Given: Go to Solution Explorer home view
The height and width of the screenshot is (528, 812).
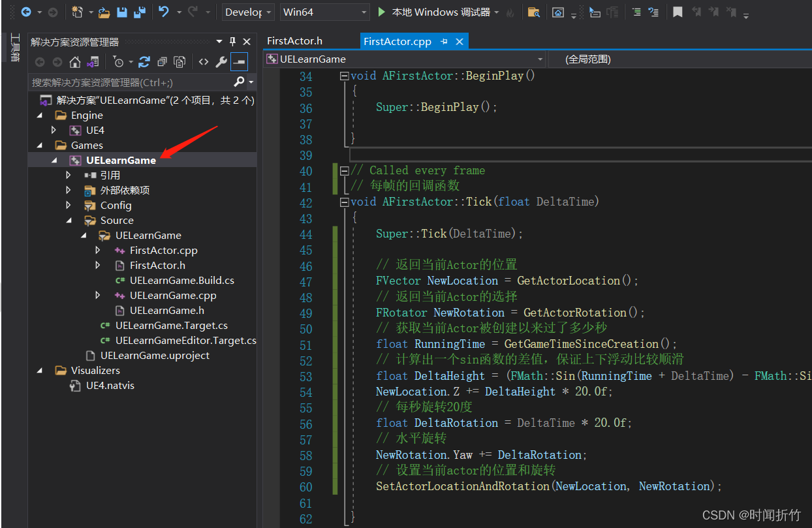Looking at the screenshot, I should pyautogui.click(x=75, y=62).
